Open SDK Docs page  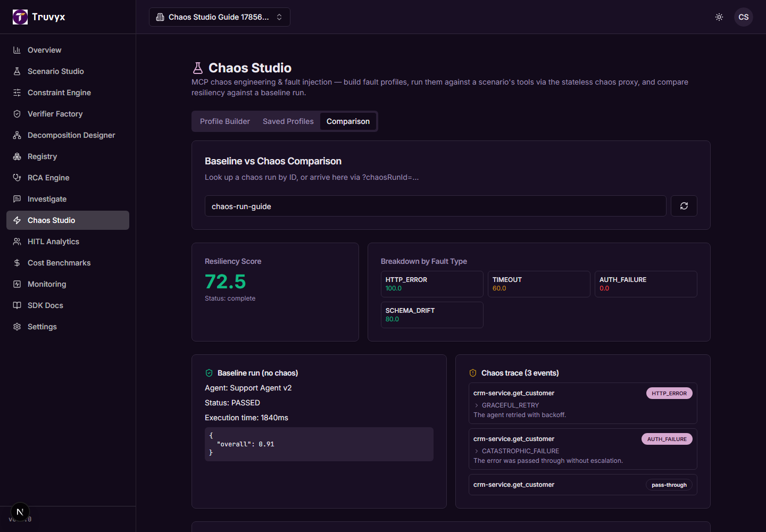(68, 305)
